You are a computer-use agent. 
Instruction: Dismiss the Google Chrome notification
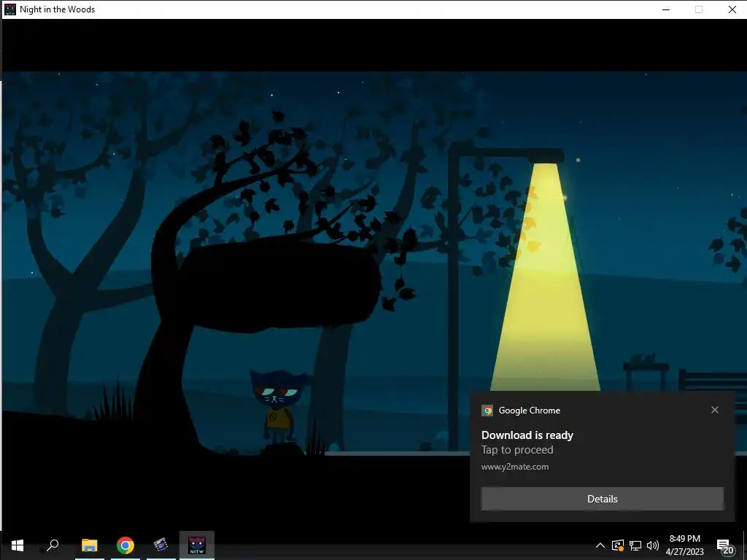click(715, 410)
